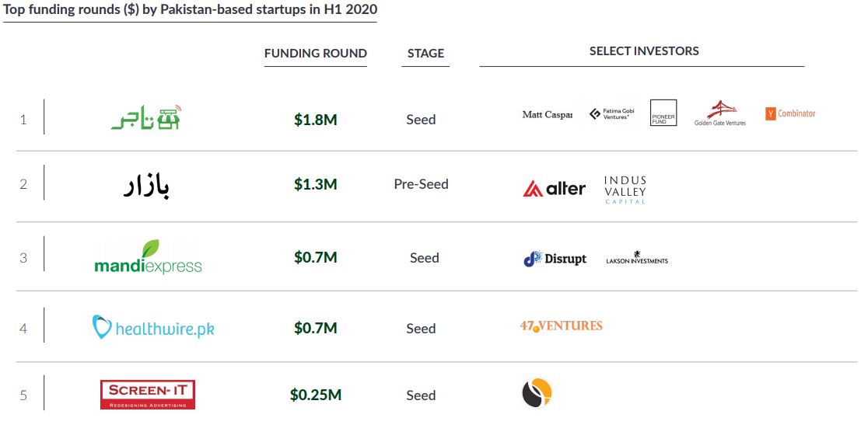
Task: Click the Pioneer Fund square logo
Action: [x=663, y=113]
